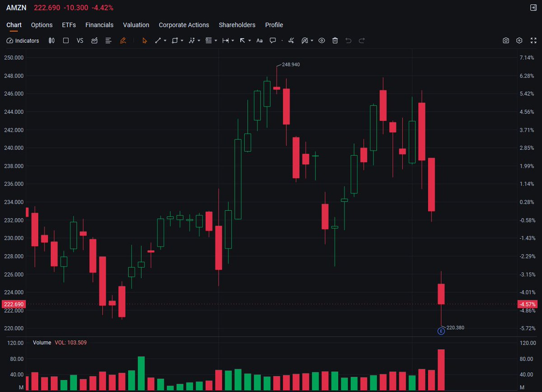Image resolution: width=542 pixels, height=392 pixels.
Task: Select the Fibonacci levels tool
Action: click(x=209, y=41)
